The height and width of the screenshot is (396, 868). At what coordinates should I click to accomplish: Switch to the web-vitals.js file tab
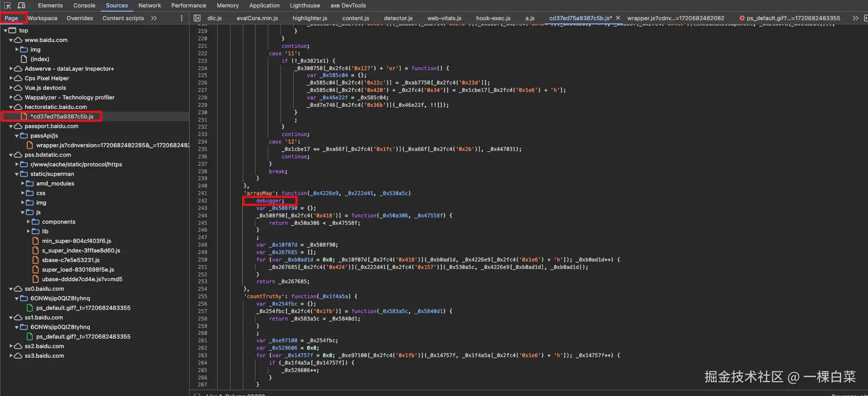445,18
